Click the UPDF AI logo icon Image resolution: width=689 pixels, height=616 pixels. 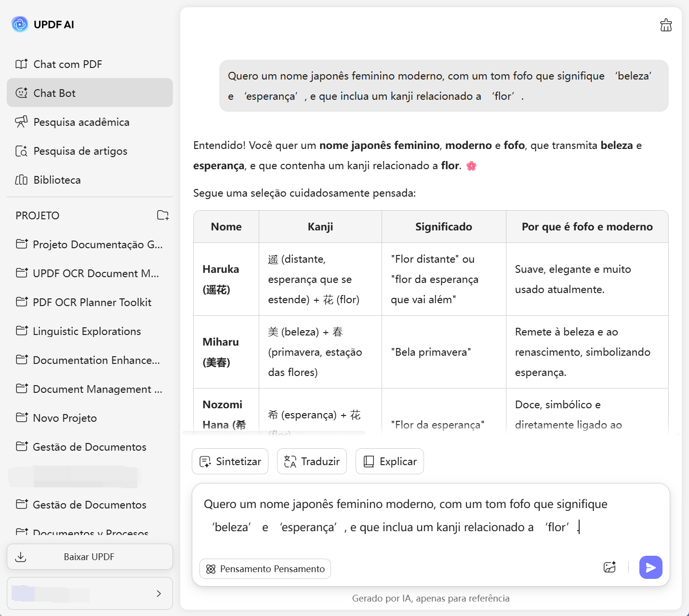click(x=20, y=25)
